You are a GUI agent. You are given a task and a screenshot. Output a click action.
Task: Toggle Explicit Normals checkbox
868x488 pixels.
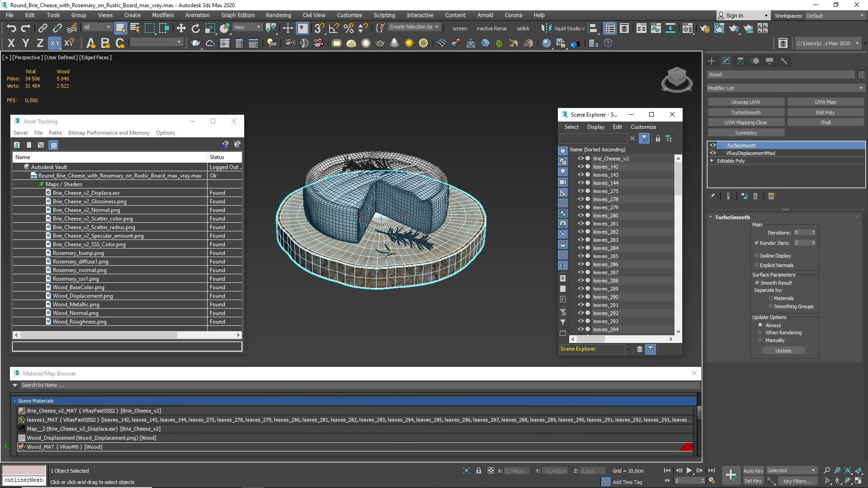point(756,265)
